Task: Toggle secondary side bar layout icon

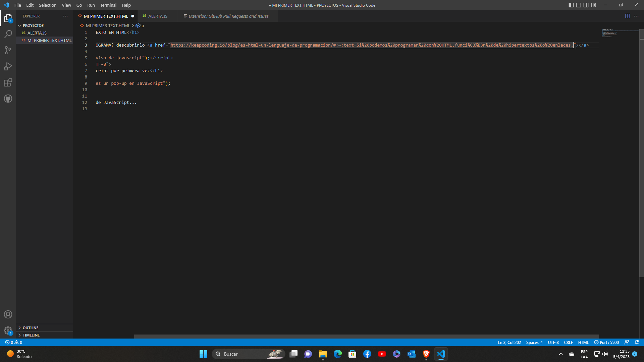Action: tap(586, 5)
